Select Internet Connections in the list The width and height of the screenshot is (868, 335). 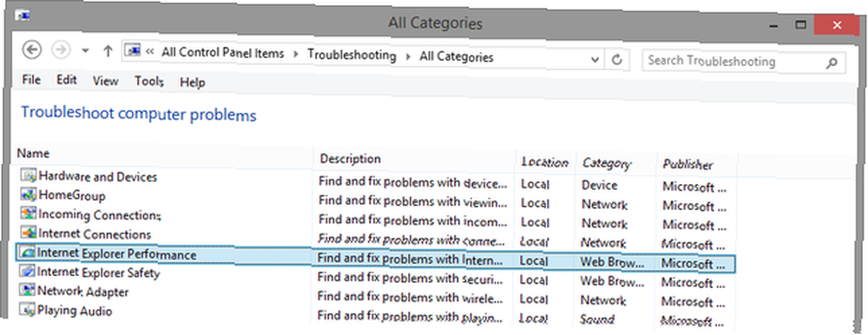pos(95,234)
